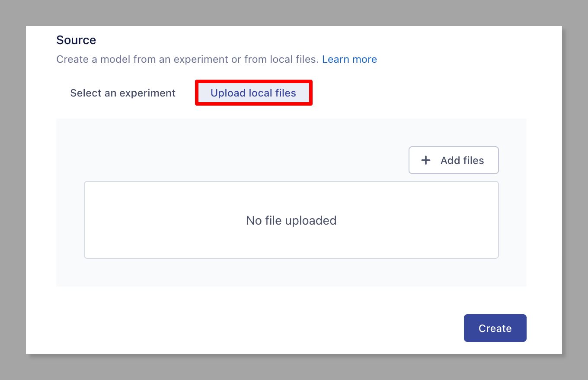Screen dimensions: 588x380
Task: Click the plus icon beside Add files
Action: pos(426,160)
